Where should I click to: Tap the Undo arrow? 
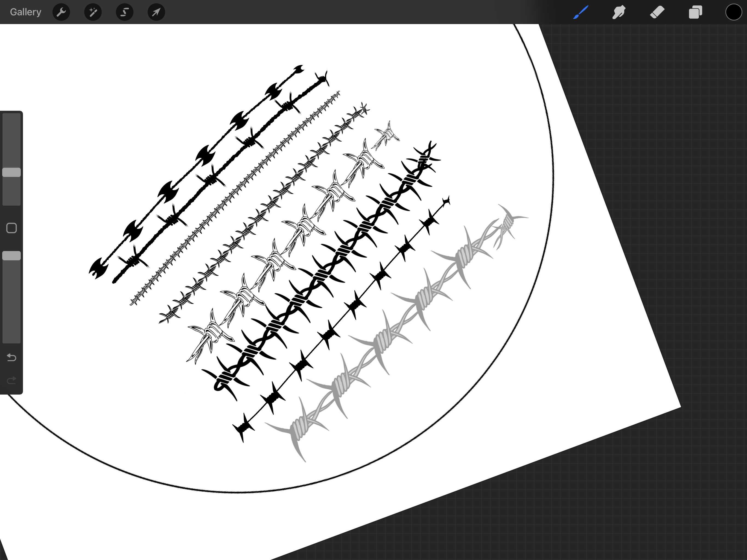pyautogui.click(x=11, y=357)
